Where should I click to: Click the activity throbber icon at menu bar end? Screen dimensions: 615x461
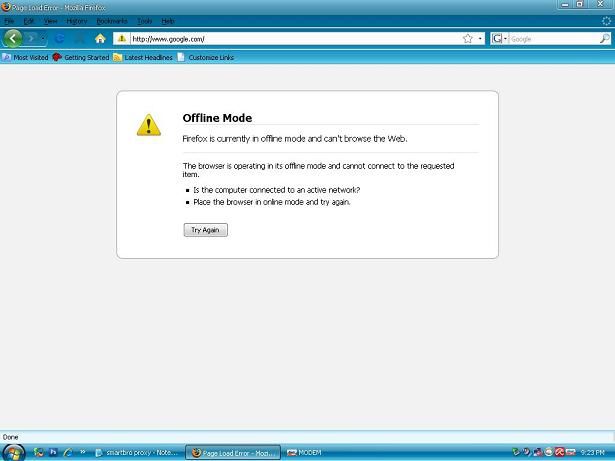[x=606, y=21]
